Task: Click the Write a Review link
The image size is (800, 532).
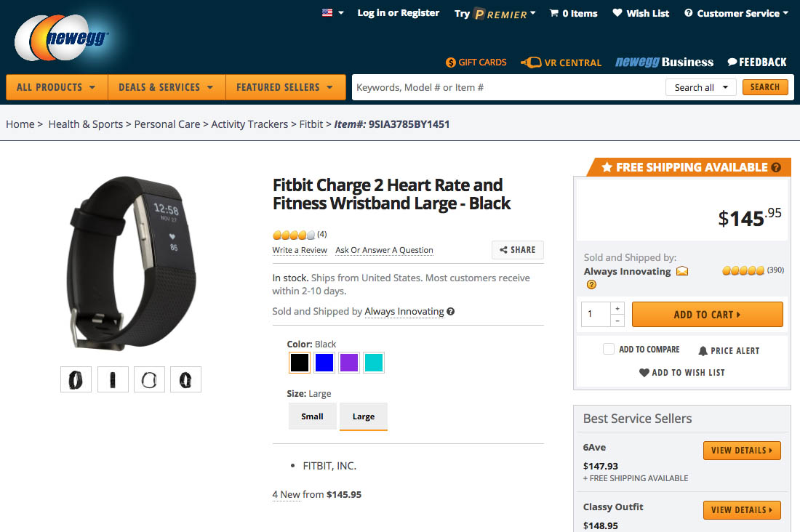Action: coord(300,250)
